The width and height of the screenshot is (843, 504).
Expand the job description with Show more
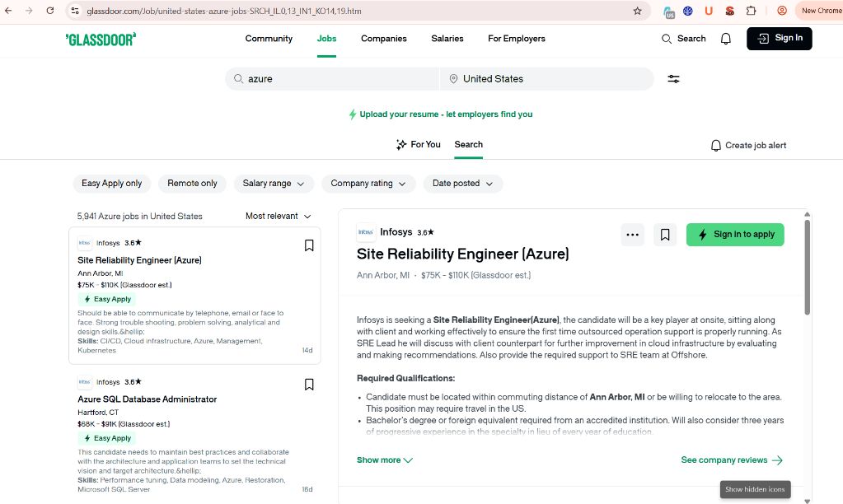coord(384,460)
